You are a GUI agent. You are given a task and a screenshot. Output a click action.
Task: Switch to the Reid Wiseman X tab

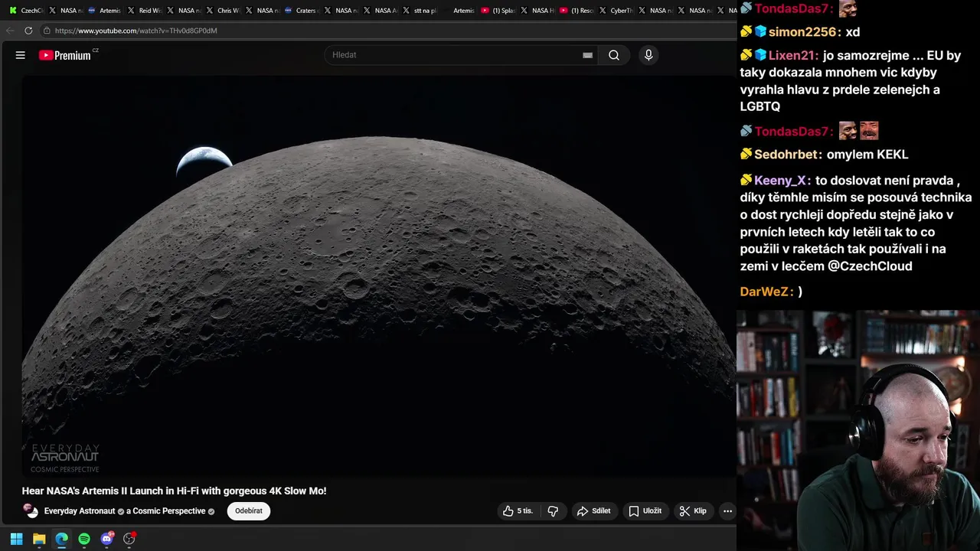tap(145, 11)
